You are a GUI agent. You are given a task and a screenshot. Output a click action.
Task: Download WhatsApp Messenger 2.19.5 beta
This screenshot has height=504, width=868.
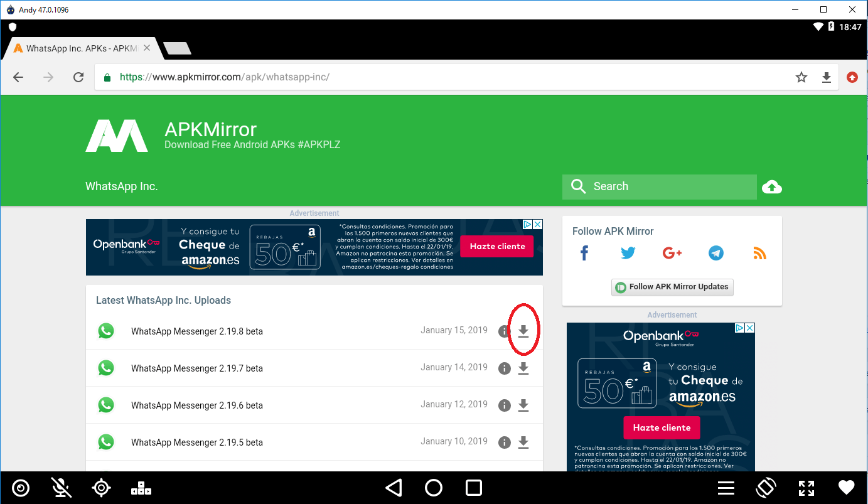pyautogui.click(x=523, y=442)
